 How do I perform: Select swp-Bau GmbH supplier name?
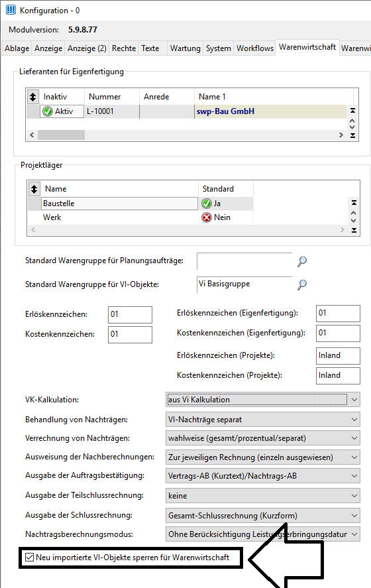tap(226, 111)
